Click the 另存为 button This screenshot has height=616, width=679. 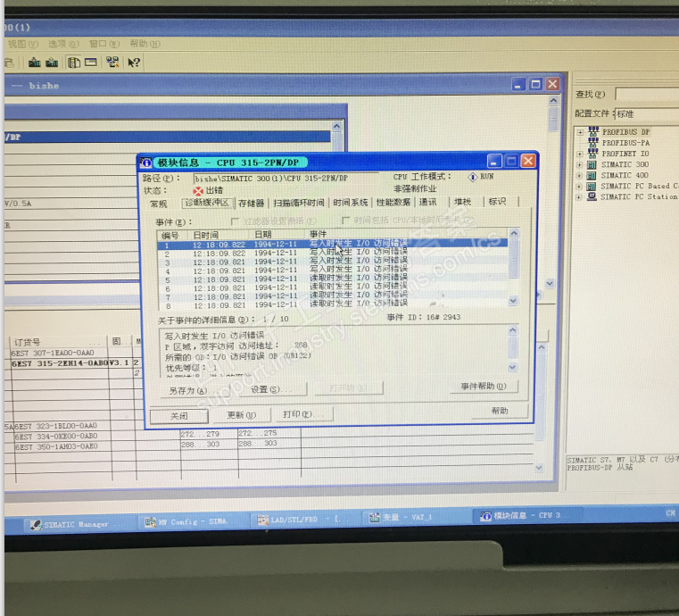coord(188,390)
